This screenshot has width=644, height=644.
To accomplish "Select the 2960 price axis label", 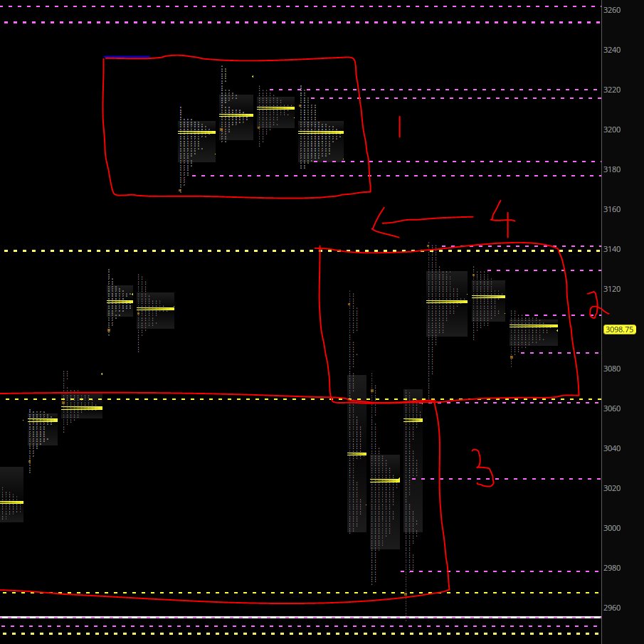I will (611, 608).
